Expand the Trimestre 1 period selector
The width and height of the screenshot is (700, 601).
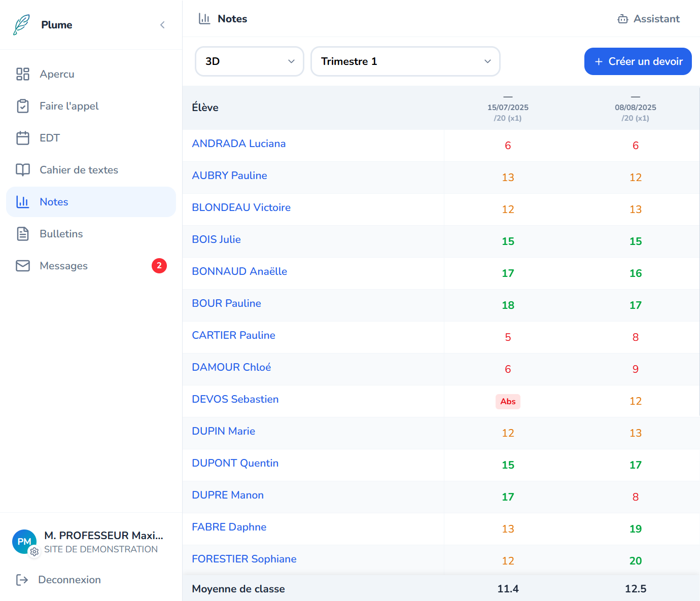tap(405, 61)
